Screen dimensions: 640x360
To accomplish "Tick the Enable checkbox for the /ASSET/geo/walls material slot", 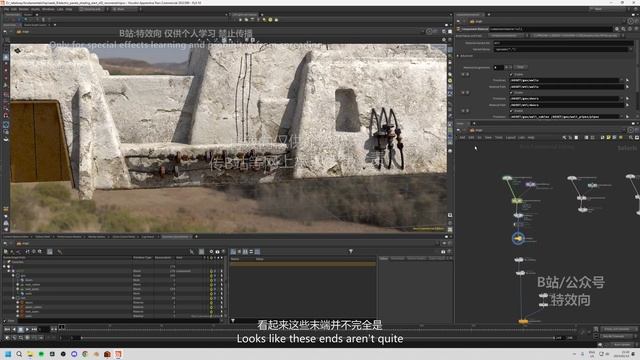I will (x=511, y=75).
